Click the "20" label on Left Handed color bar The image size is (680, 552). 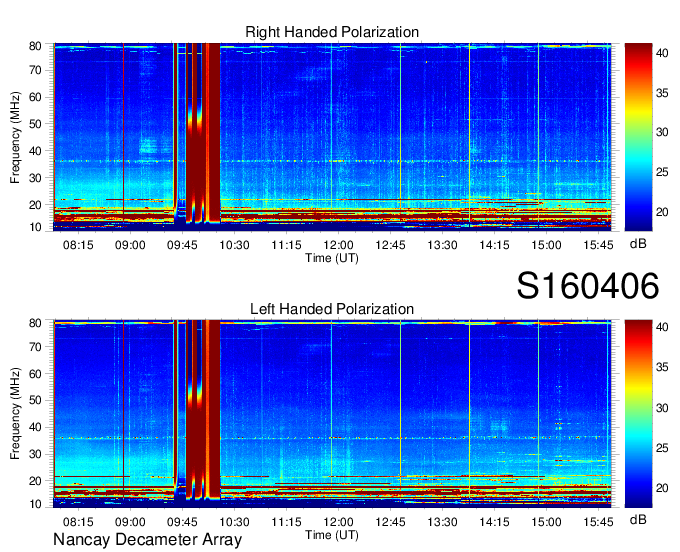tap(662, 488)
